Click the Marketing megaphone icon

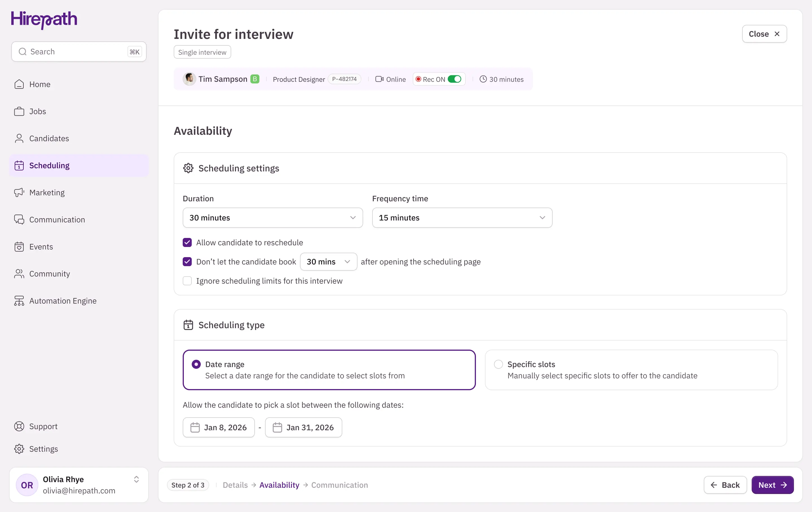tap(19, 193)
